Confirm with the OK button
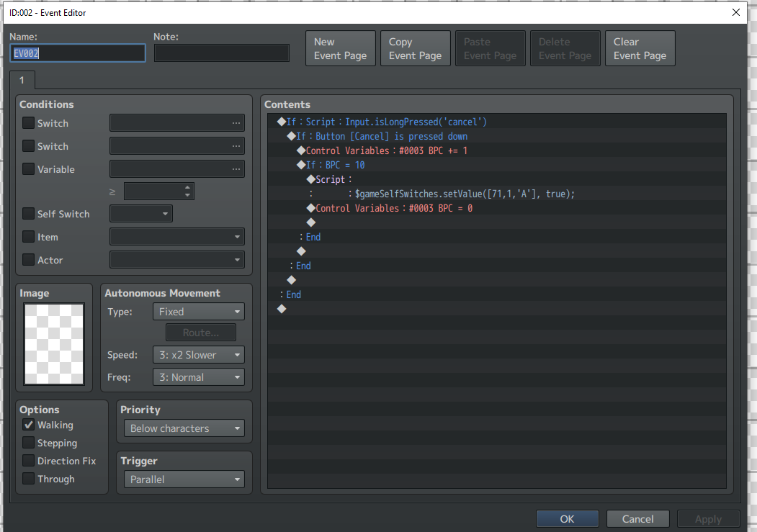The image size is (757, 532). 568,519
